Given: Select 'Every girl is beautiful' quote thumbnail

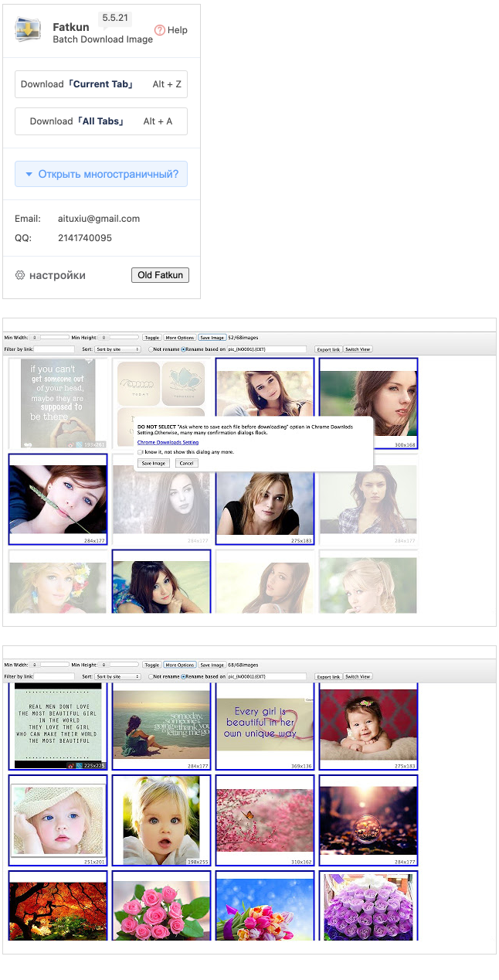Looking at the screenshot, I should click(x=265, y=726).
